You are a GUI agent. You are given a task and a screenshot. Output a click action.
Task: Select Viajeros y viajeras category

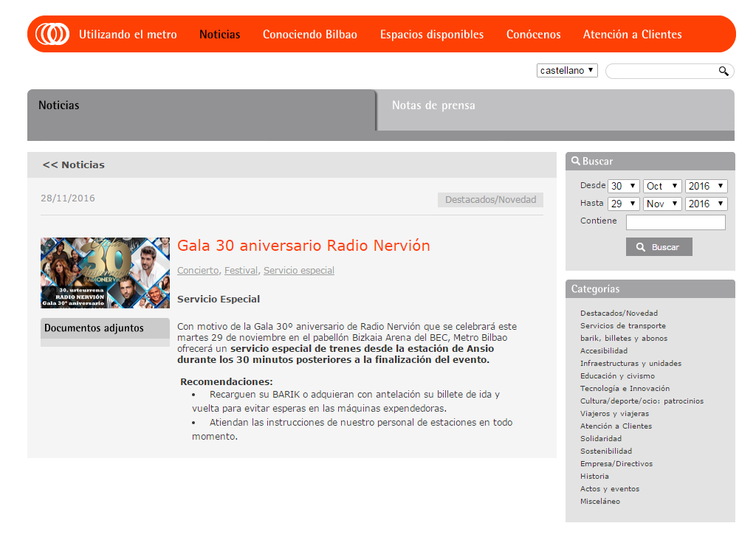[x=615, y=413]
